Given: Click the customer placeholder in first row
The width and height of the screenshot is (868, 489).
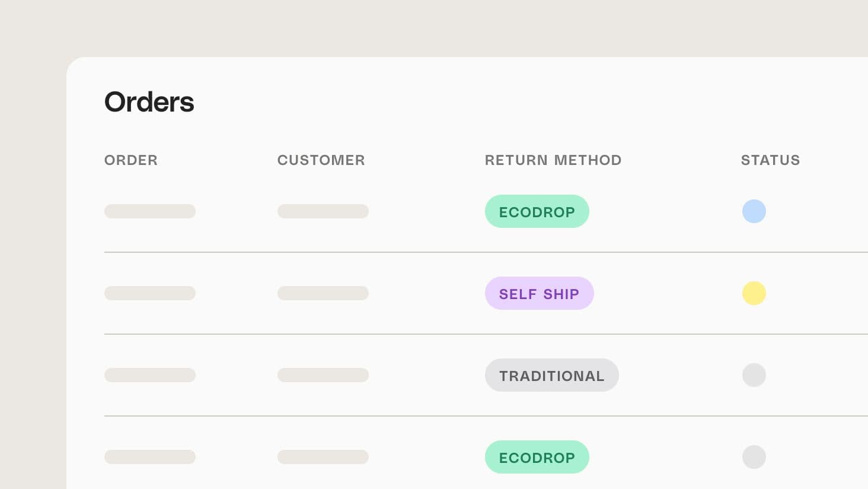Looking at the screenshot, I should click(x=323, y=211).
